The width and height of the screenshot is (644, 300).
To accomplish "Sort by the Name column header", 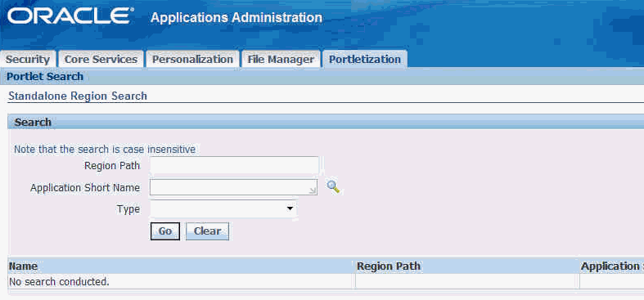I will 23,266.
